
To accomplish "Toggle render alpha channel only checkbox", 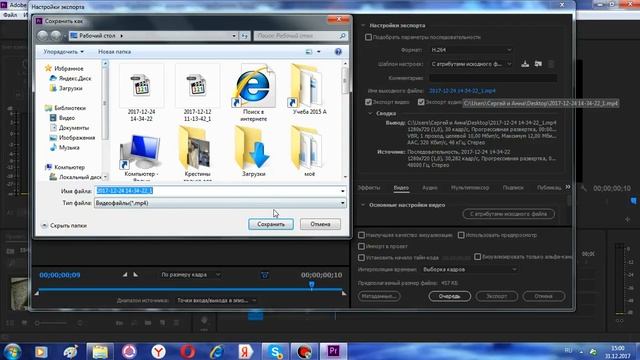I will (478, 257).
